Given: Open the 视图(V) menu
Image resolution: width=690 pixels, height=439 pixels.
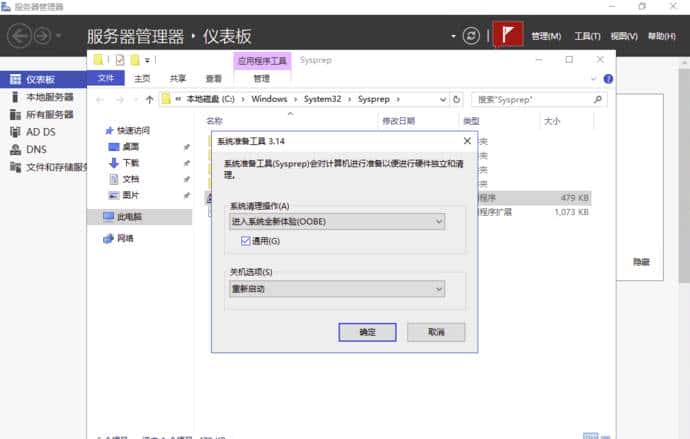Looking at the screenshot, I should click(x=624, y=36).
